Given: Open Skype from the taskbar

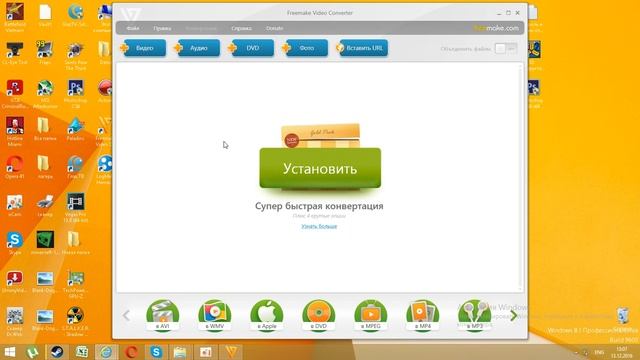Looking at the screenshot, I should tap(156, 352).
